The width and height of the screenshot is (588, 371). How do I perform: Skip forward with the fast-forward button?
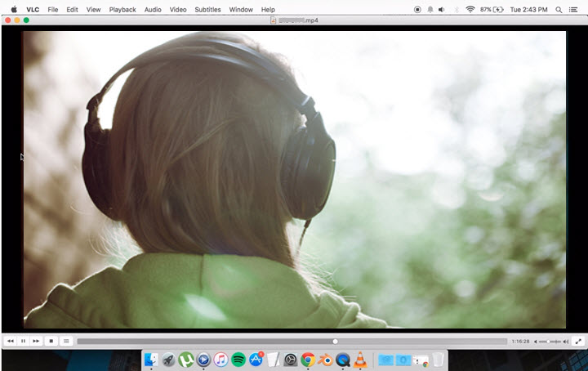[x=36, y=341]
